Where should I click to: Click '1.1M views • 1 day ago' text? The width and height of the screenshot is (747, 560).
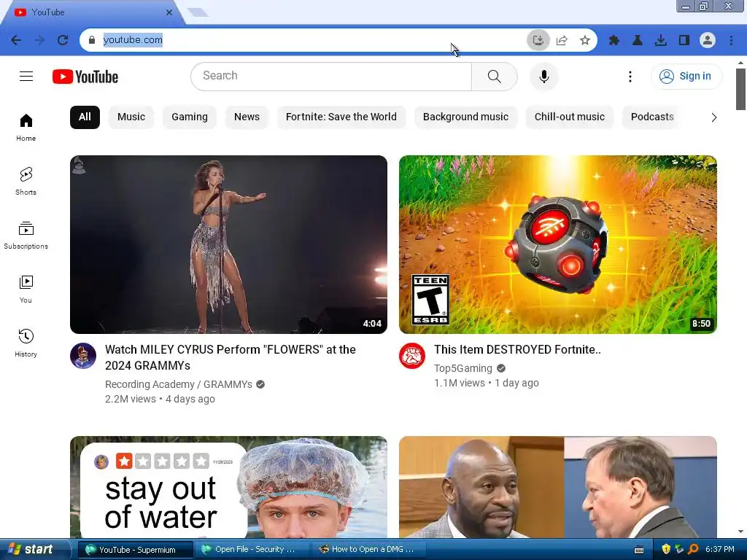point(487,383)
